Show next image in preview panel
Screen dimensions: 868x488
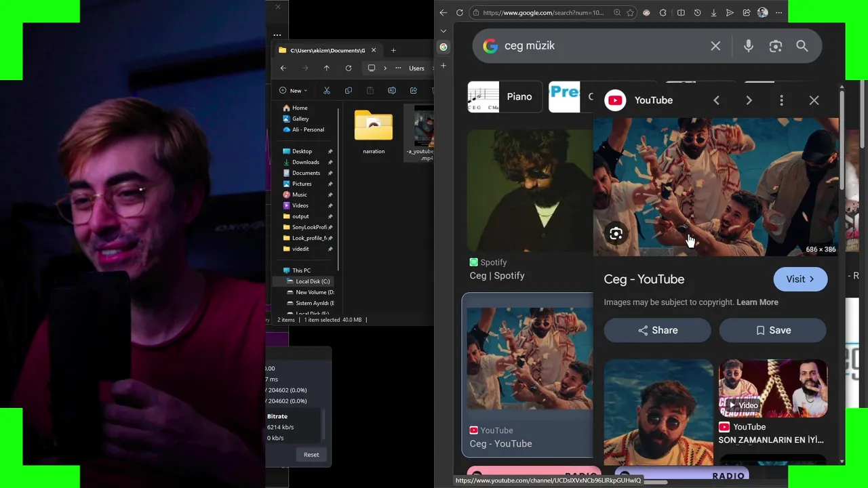click(x=749, y=100)
